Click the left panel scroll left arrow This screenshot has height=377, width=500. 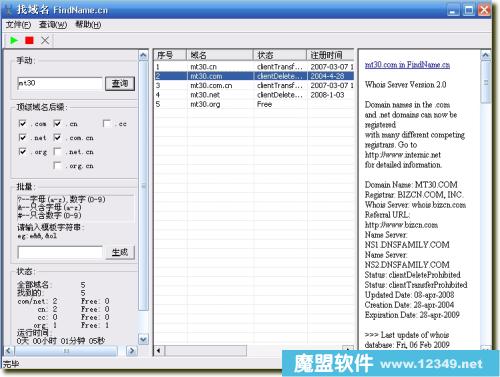click(x=9, y=351)
